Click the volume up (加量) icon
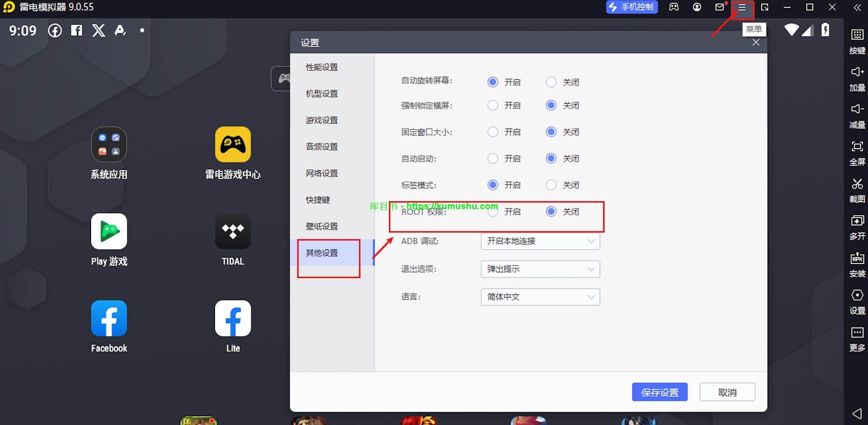Viewport: 868px width, 425px height. [x=857, y=72]
